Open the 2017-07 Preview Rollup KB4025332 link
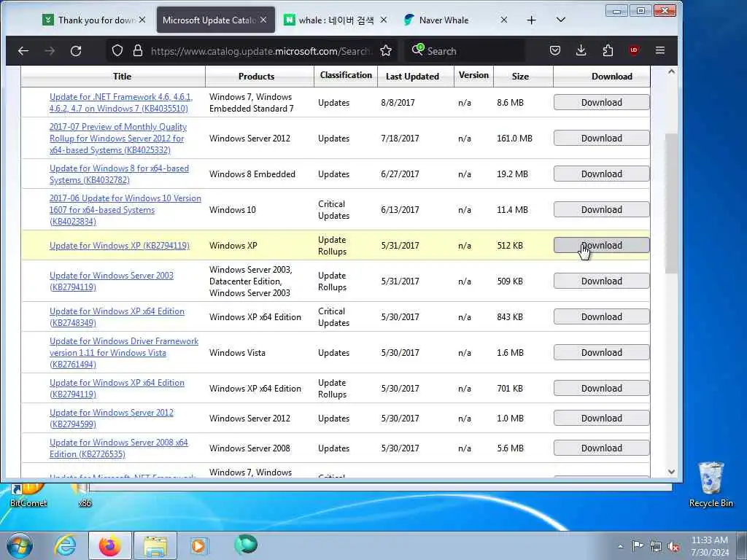This screenshot has width=747, height=560. point(118,138)
